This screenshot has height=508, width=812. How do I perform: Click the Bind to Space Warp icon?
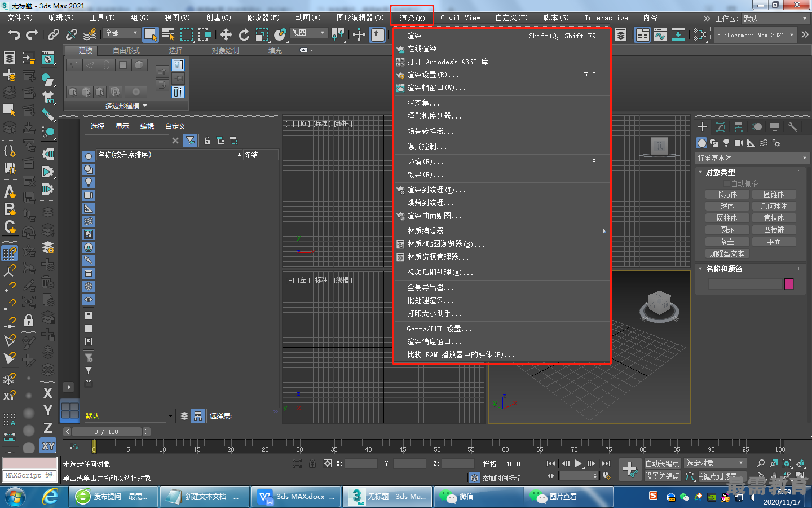point(90,35)
